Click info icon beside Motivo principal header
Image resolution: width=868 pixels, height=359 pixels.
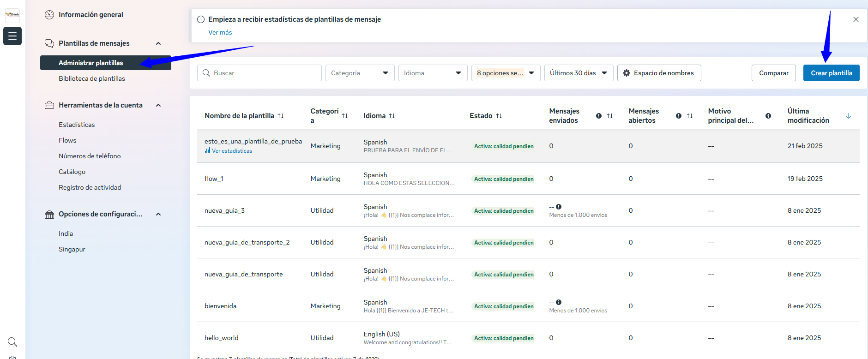tap(768, 116)
